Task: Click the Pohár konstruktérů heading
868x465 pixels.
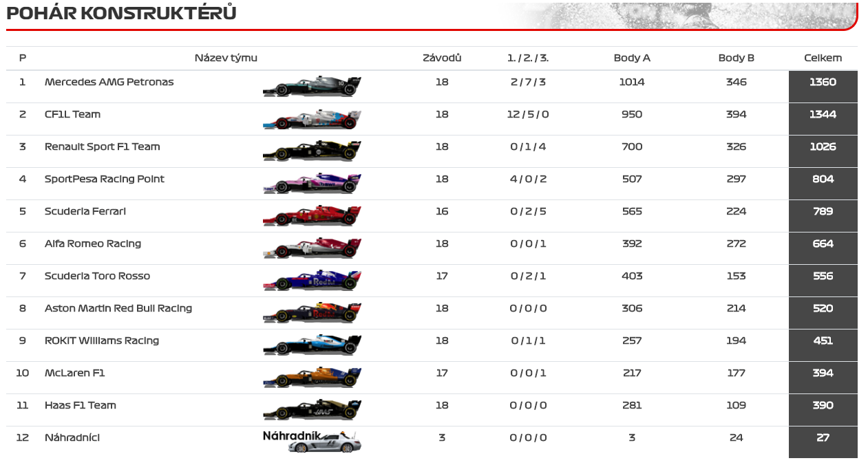Action: point(121,13)
